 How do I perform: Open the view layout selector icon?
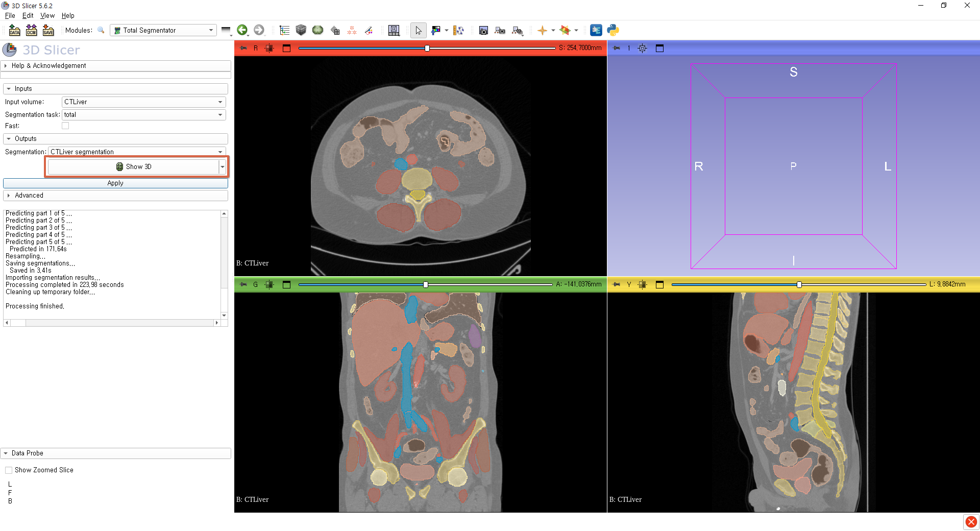pyautogui.click(x=394, y=31)
